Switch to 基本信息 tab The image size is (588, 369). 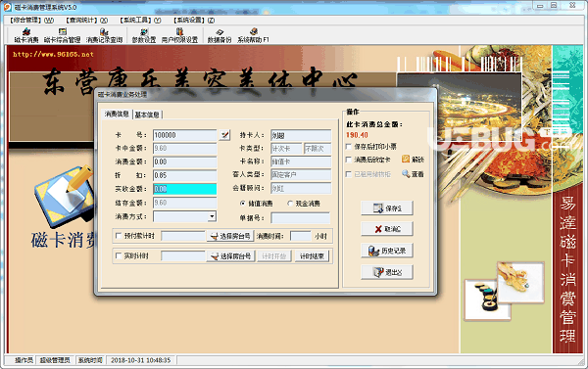(147, 115)
